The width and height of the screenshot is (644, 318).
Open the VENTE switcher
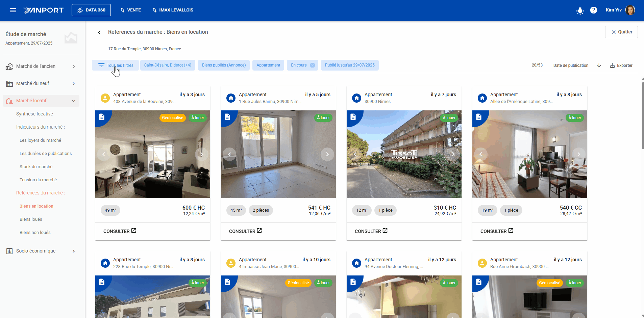pyautogui.click(x=131, y=10)
